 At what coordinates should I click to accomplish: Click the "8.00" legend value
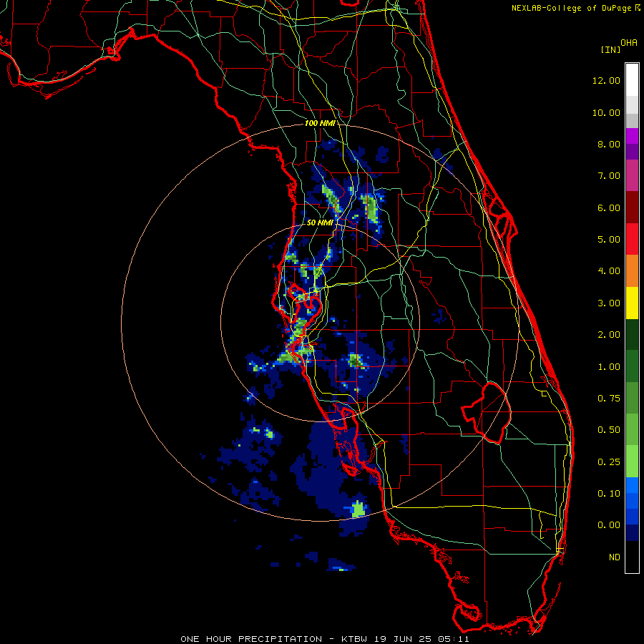click(x=609, y=144)
